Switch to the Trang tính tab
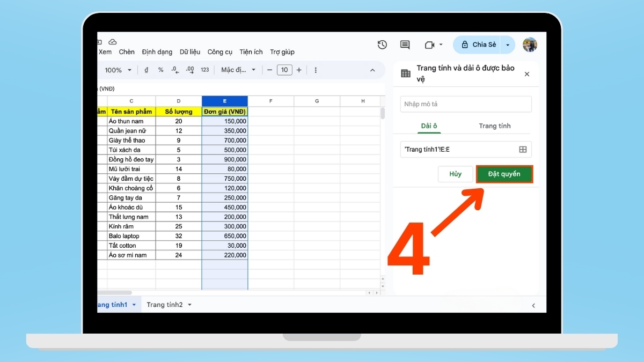This screenshot has width=644, height=362. point(495,126)
